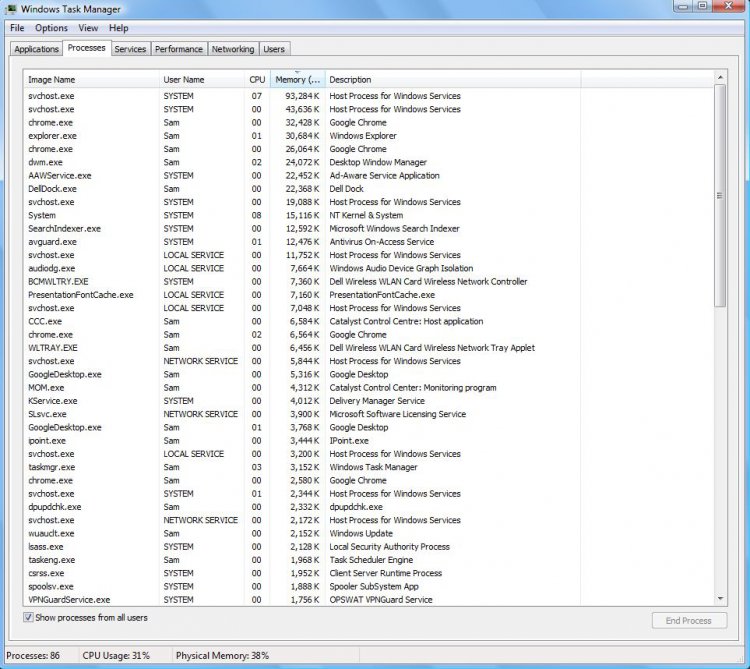The image size is (750, 669).
Task: Switch to the Applications tab
Action: tap(36, 49)
